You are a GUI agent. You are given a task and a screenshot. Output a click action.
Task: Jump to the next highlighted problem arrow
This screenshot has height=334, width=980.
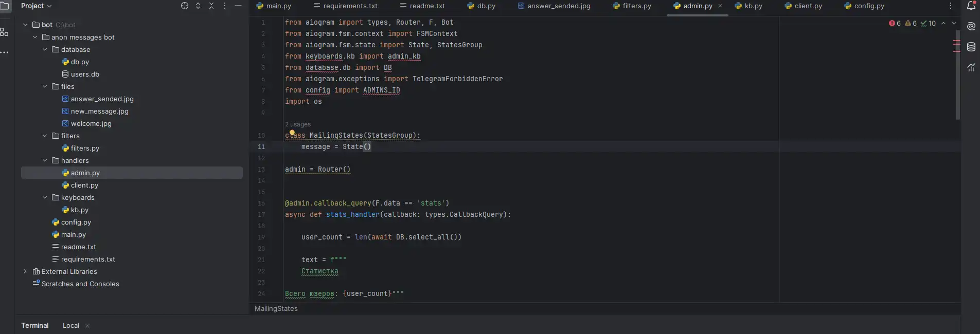(954, 23)
